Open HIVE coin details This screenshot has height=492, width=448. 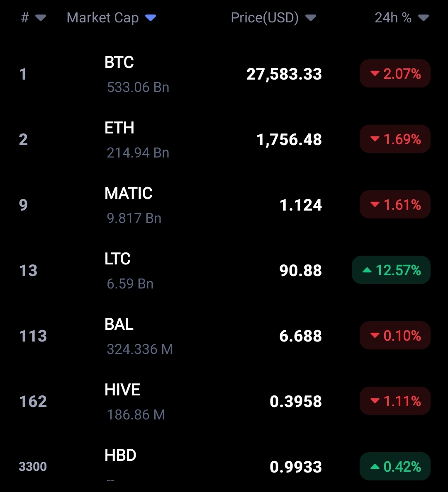point(224,401)
